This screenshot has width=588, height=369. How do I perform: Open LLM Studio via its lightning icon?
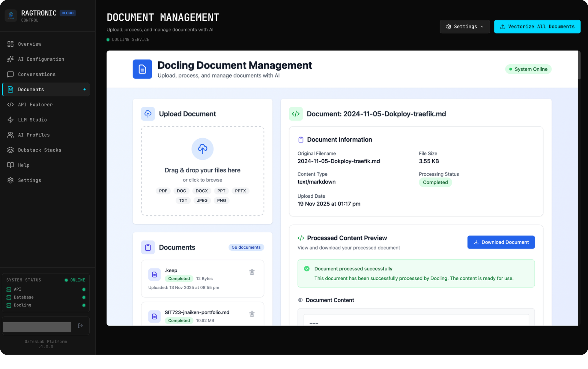point(10,120)
